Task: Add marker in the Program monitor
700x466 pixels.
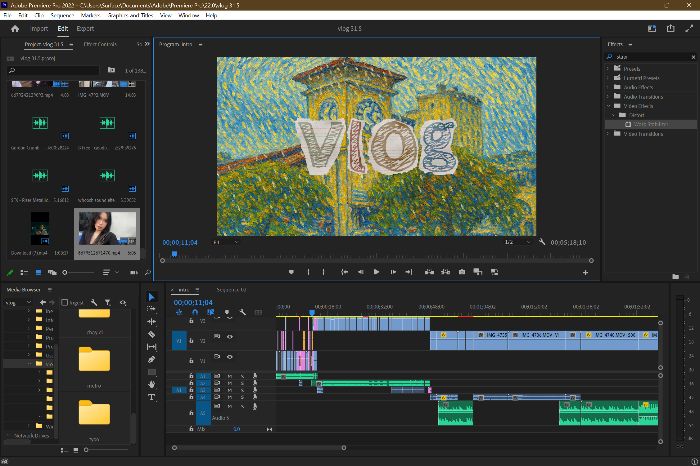Action: (291, 272)
